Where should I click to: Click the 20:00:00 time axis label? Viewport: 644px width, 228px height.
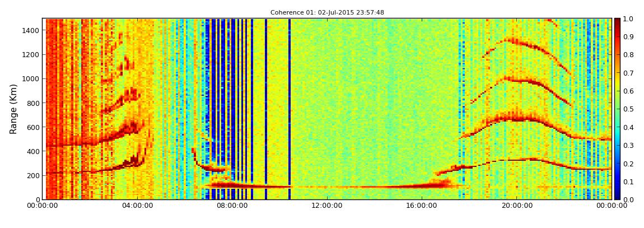(x=517, y=206)
